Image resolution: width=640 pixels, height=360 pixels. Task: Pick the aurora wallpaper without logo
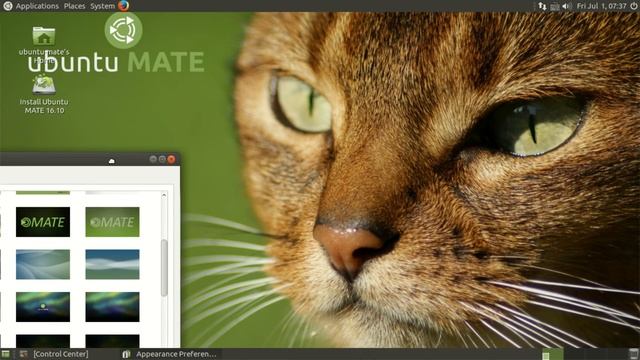112,307
